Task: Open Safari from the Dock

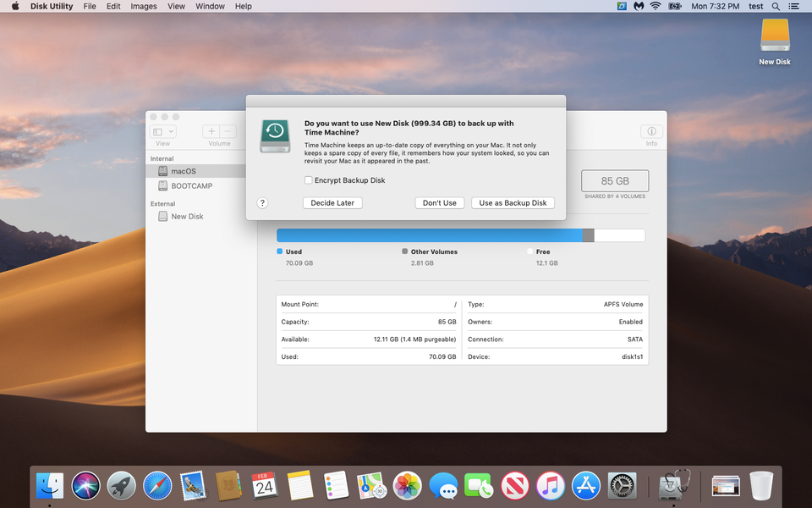Action: pyautogui.click(x=158, y=485)
